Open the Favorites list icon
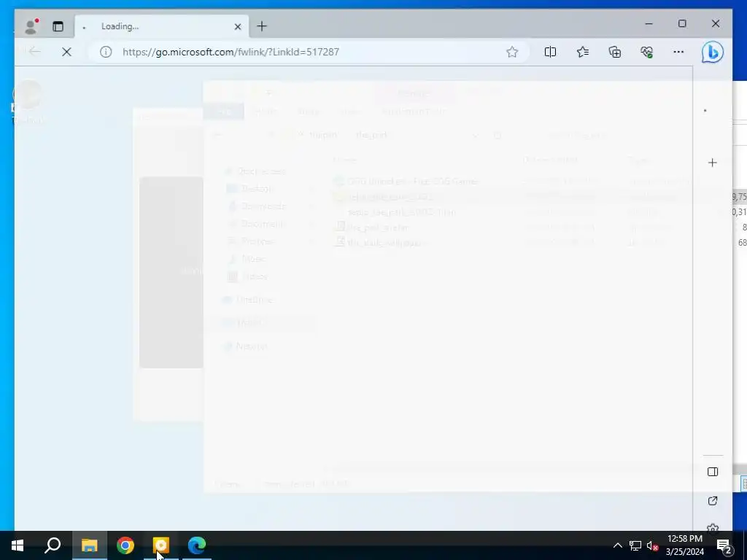 tap(583, 52)
